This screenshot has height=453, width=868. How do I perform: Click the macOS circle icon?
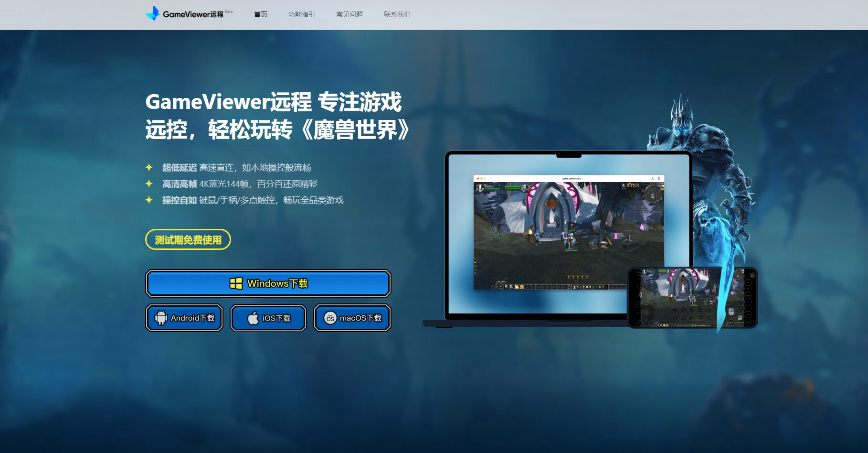pos(330,318)
